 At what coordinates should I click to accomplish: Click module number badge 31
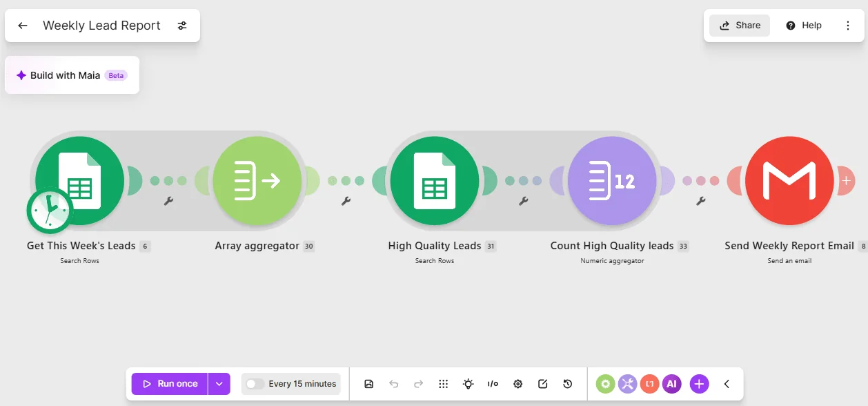coord(490,246)
